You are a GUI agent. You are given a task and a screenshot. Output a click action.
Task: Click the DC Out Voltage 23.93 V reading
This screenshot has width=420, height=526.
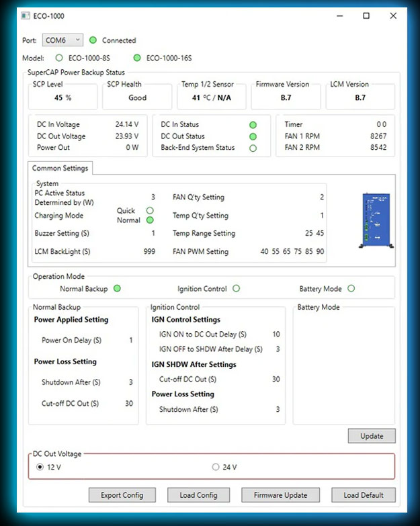127,136
